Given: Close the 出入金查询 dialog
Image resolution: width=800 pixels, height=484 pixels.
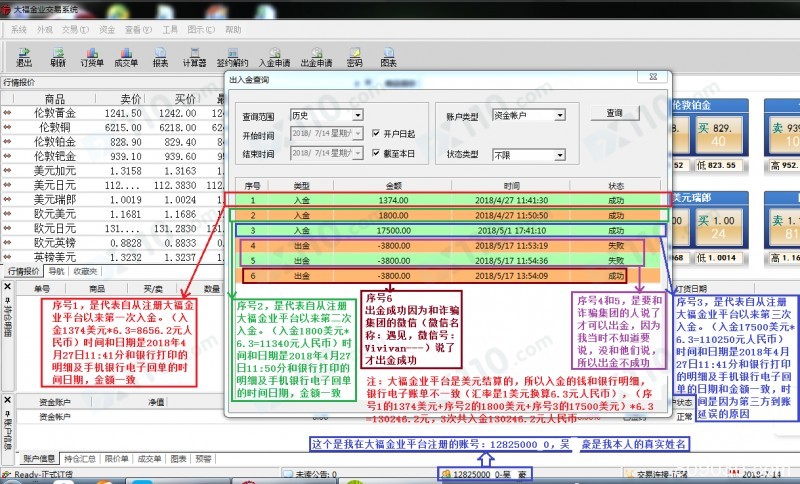Looking at the screenshot, I should tap(653, 77).
